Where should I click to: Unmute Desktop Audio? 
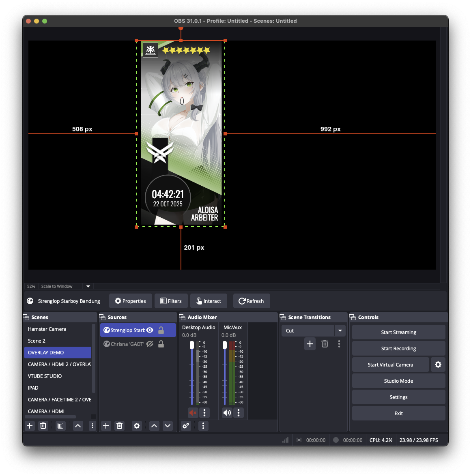(x=193, y=413)
